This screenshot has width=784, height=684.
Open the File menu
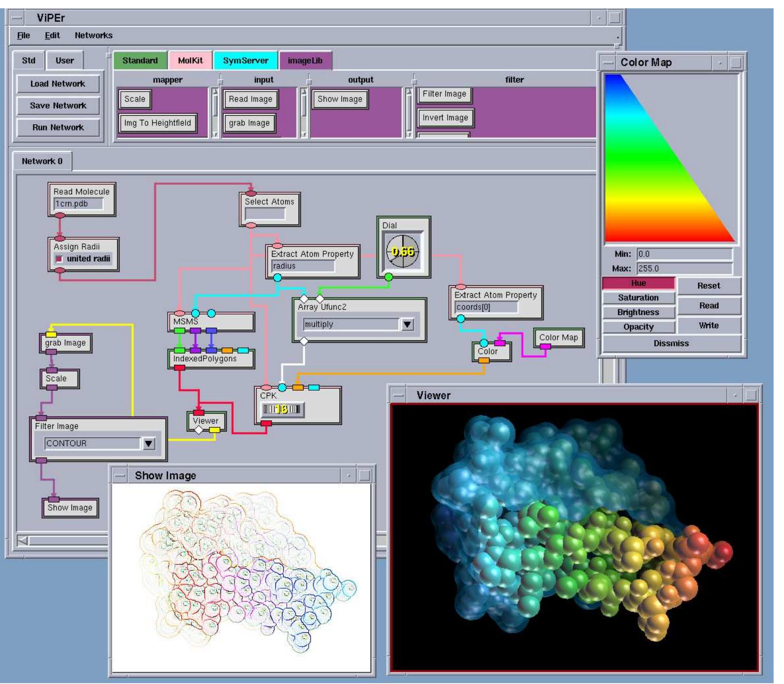[23, 35]
